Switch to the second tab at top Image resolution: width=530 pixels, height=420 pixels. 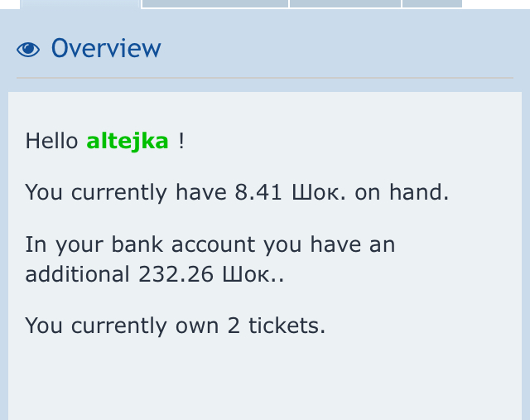click(x=215, y=3)
